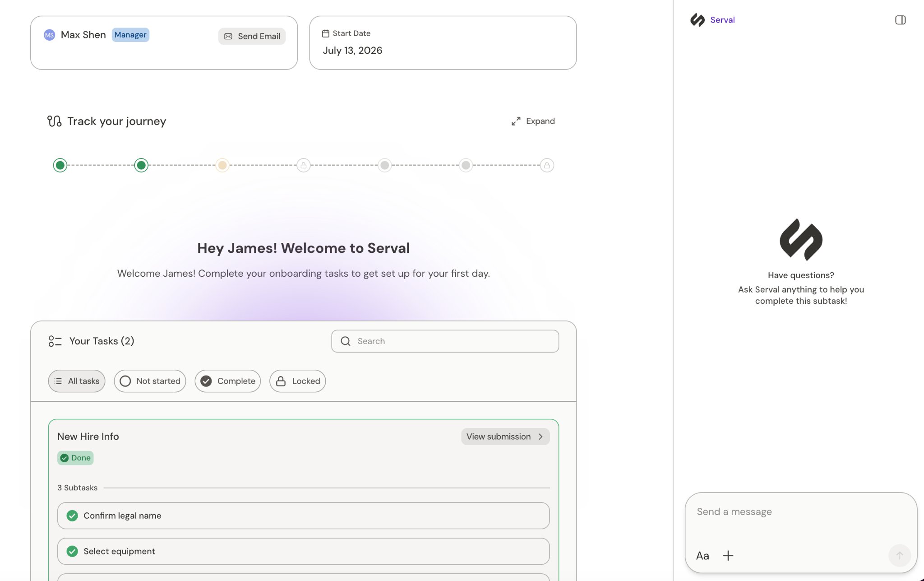
Task: Open View submission for New Hire Info
Action: coord(505,437)
